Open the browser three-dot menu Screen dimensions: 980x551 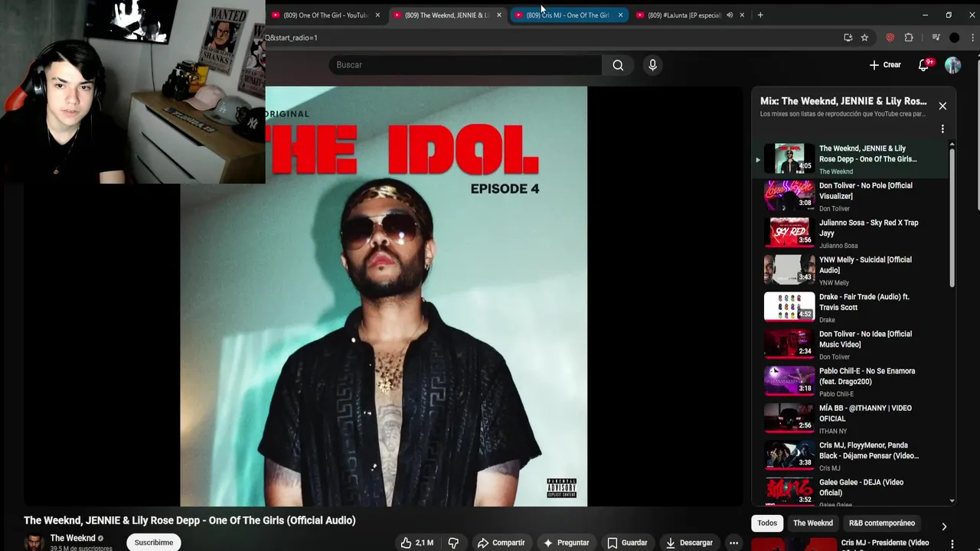[x=972, y=37]
